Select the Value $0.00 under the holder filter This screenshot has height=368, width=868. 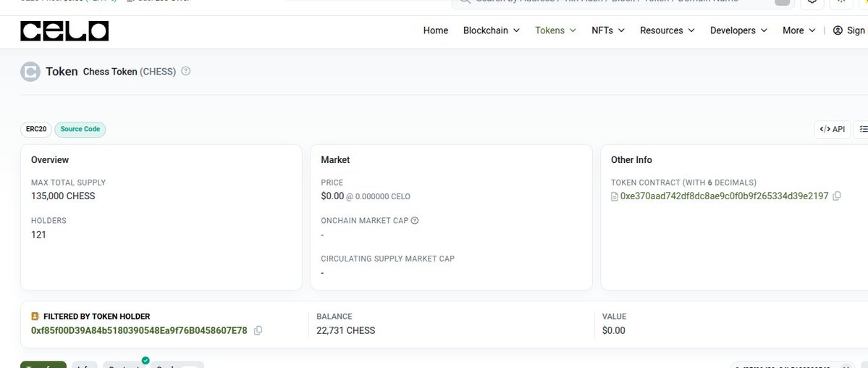pyautogui.click(x=613, y=330)
